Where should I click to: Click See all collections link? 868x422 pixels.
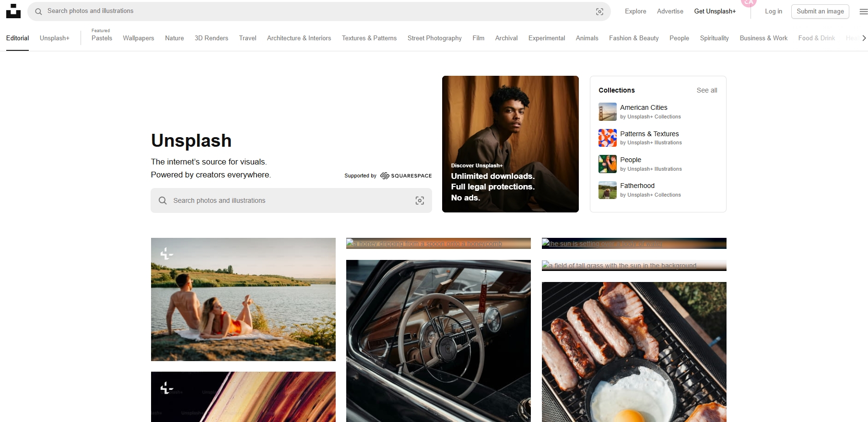(707, 90)
